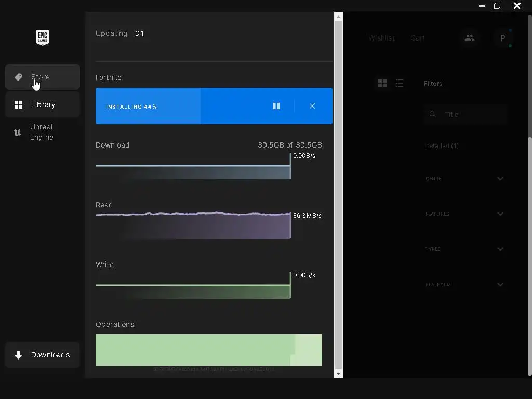Viewport: 532px width, 399px height.
Task: Expand the Platform filter
Action: (464, 284)
